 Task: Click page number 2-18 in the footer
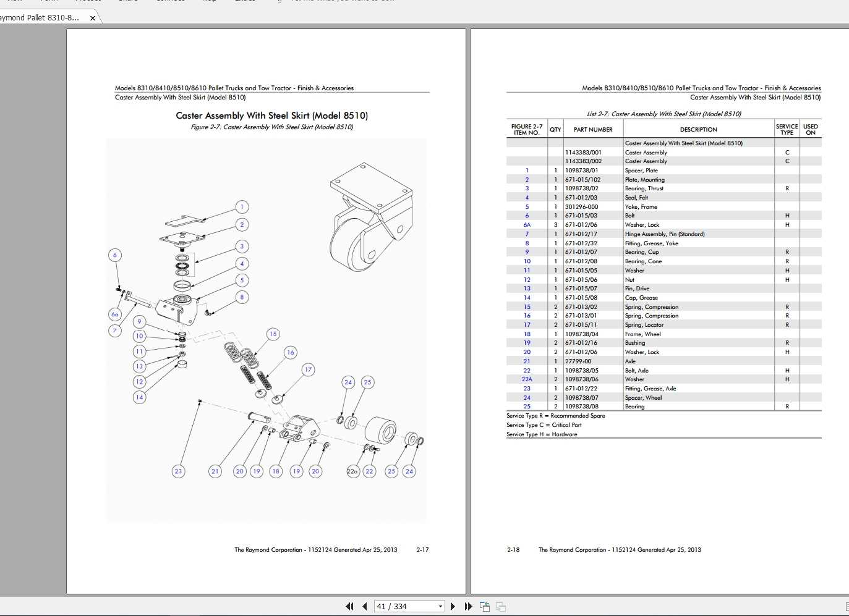point(513,550)
